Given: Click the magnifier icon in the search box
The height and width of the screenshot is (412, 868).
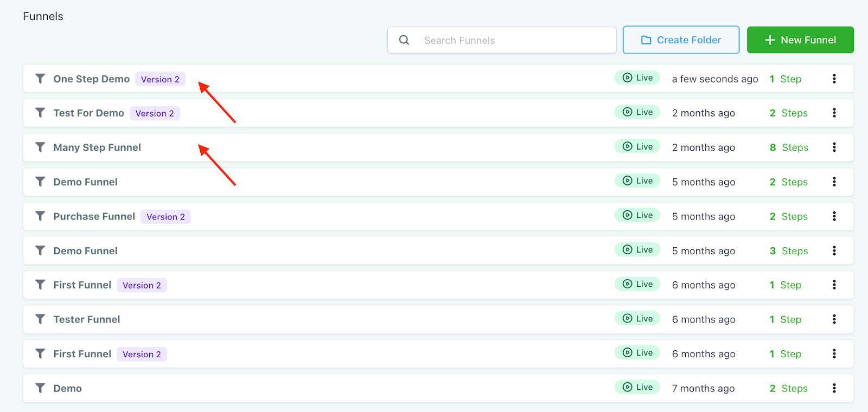Looking at the screenshot, I should click(404, 40).
